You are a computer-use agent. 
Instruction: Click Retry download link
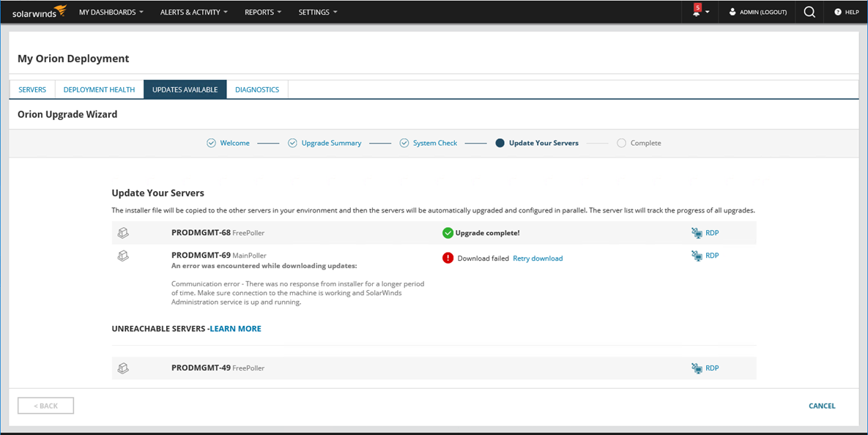(x=538, y=259)
